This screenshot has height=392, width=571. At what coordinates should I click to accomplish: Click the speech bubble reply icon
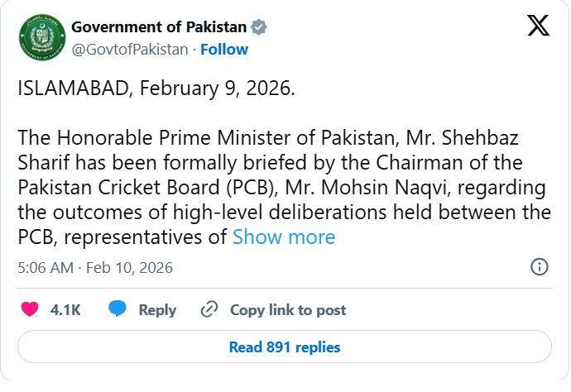[118, 309]
